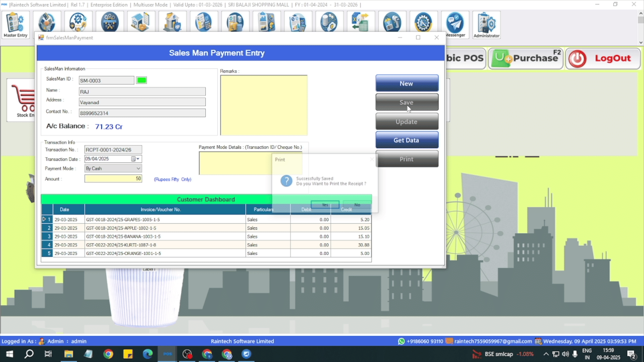Click the Invoice/Voucher No. column header
644x362 pixels.
(161, 209)
